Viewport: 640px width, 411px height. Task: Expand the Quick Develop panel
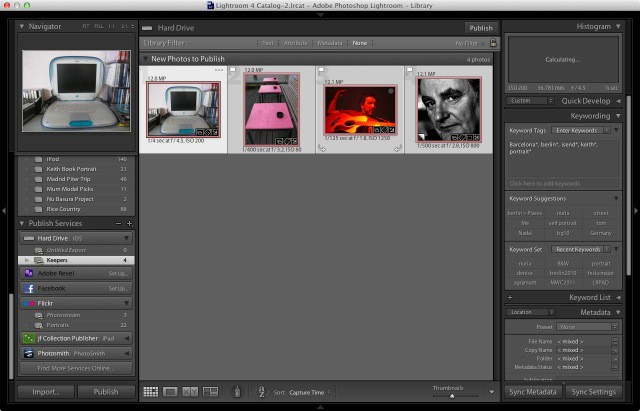pos(618,101)
